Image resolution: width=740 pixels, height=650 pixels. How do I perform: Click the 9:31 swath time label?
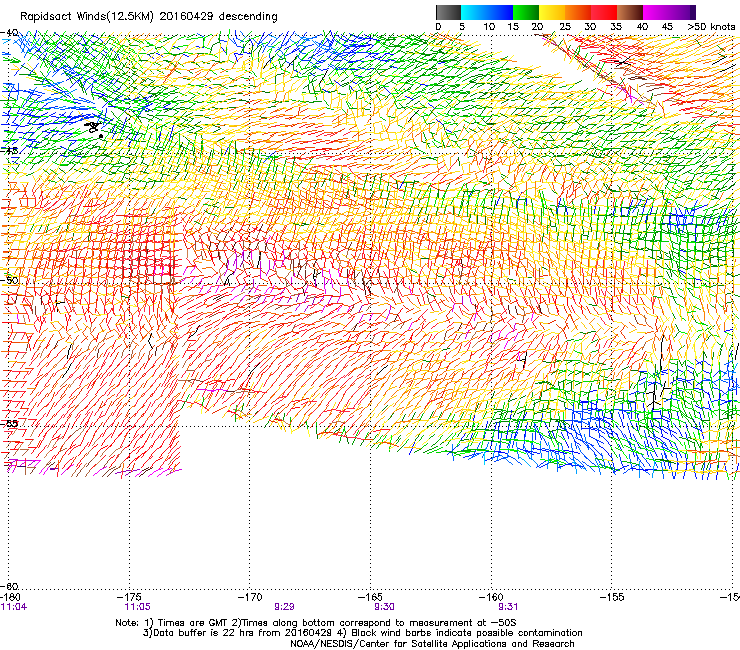tap(508, 607)
